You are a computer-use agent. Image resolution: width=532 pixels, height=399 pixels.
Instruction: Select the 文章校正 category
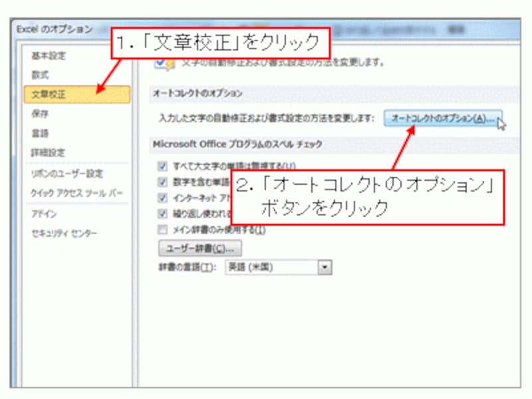77,94
